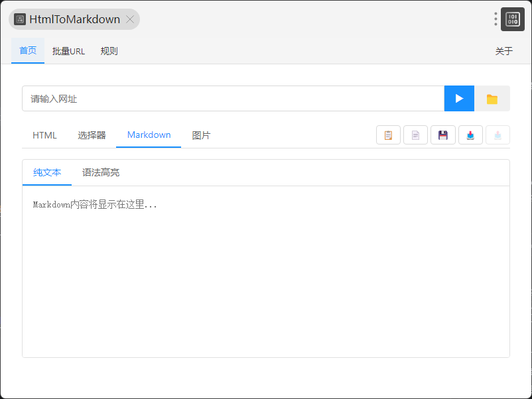532x399 pixels.
Task: Switch to 语法高亮 view
Action: 101,173
